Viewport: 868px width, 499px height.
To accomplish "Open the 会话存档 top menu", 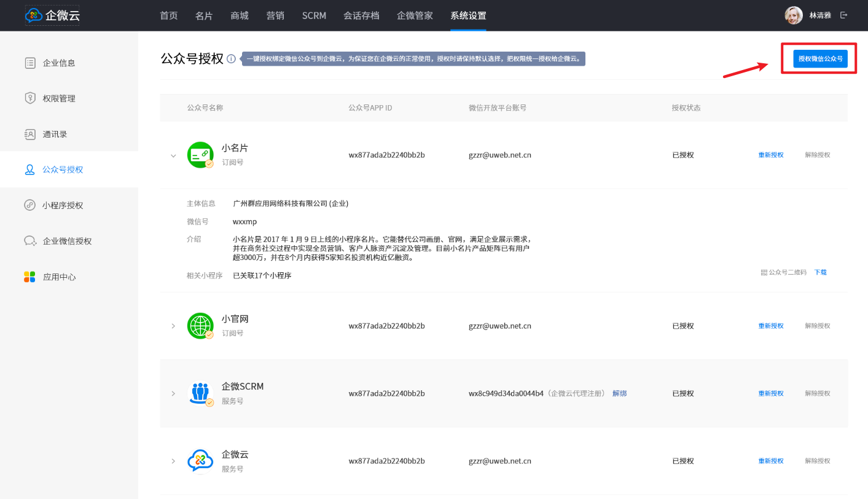I will point(361,15).
